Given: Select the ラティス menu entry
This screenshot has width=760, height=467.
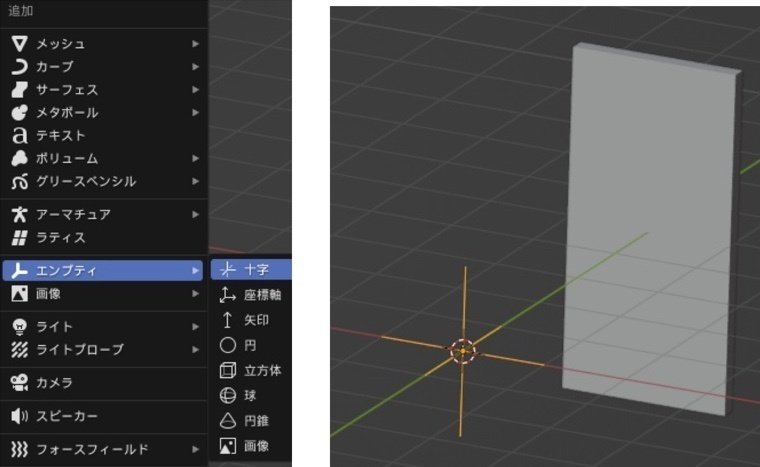Looking at the screenshot, I should [x=104, y=238].
